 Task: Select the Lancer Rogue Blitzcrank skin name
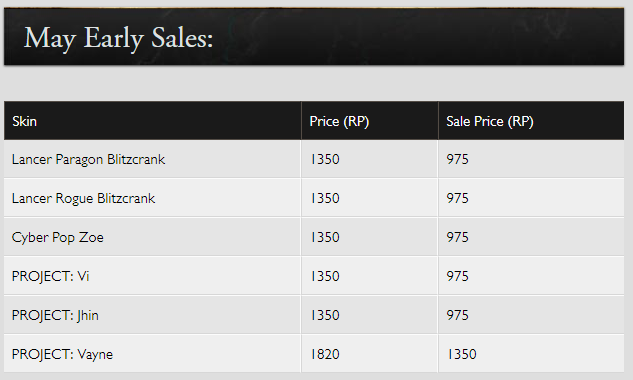84,198
